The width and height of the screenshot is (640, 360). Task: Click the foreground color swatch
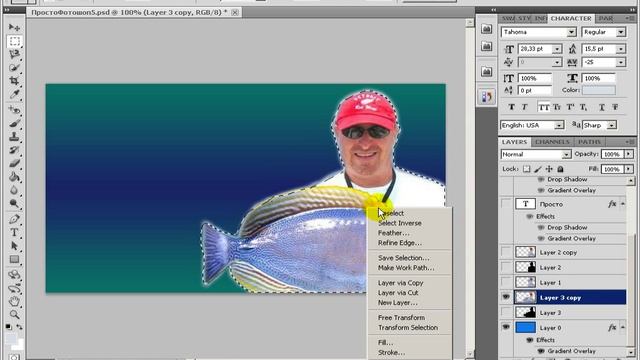(x=11, y=338)
